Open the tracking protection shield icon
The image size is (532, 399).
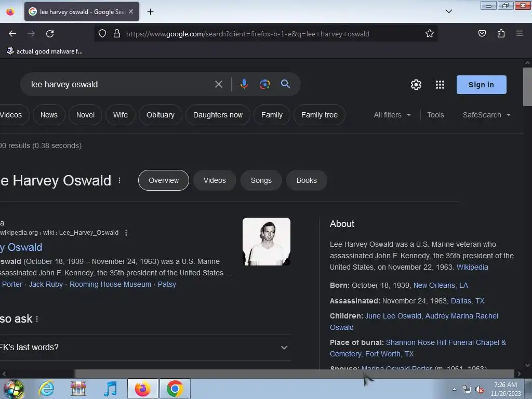[102, 34]
